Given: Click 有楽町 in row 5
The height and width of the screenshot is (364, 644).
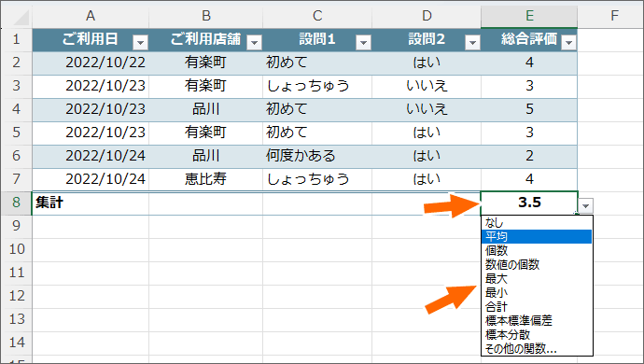Looking at the screenshot, I should click(205, 133).
